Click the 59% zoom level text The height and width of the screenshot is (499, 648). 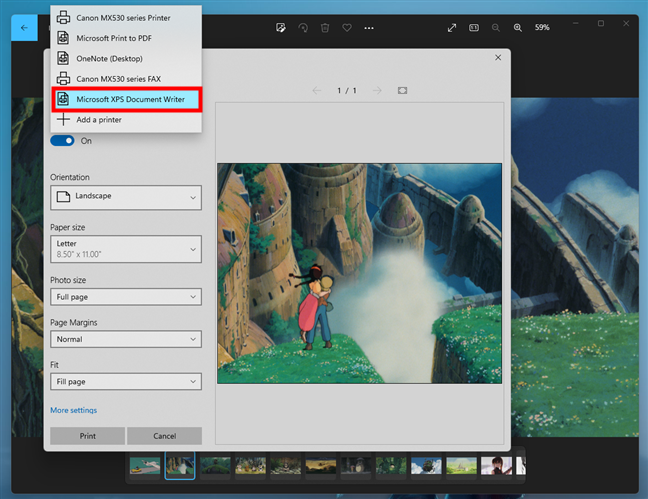(542, 28)
